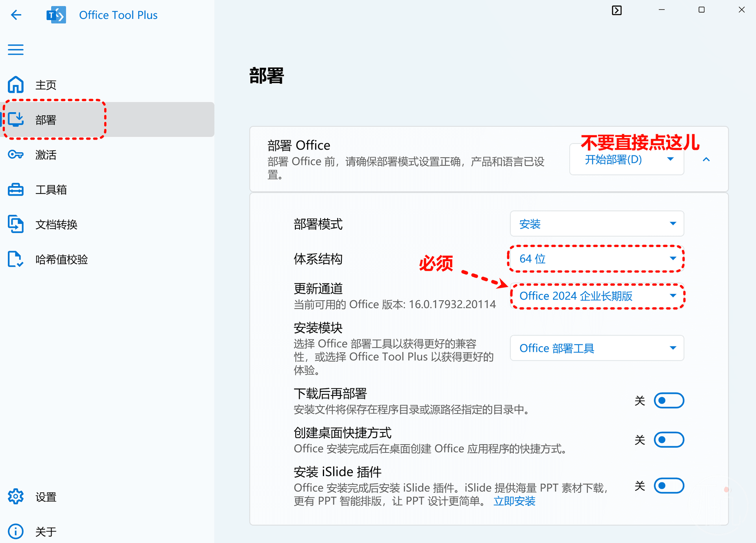The image size is (756, 543).
Task: Click the key icon for 激活
Action: [16, 154]
